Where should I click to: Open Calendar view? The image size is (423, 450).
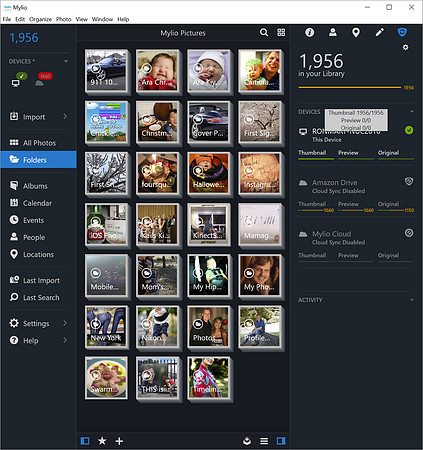pos(38,203)
